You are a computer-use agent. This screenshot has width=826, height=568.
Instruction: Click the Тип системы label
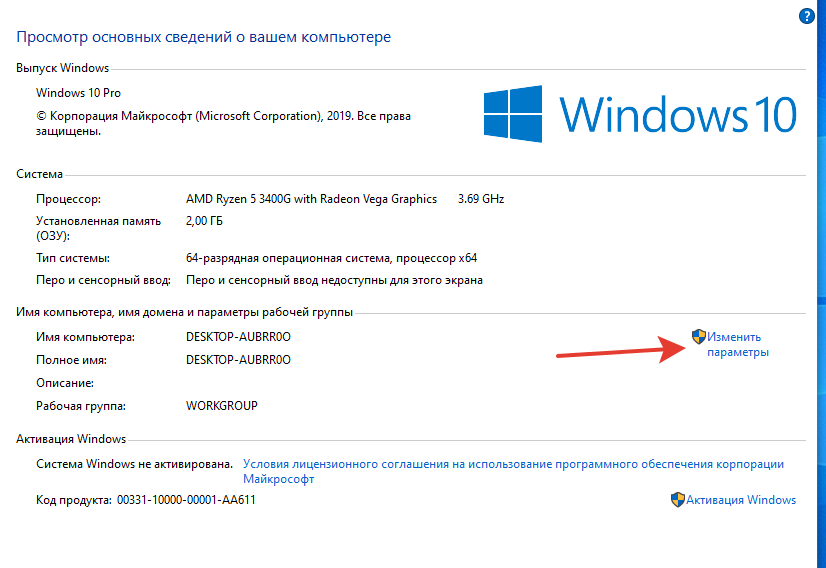[73, 258]
